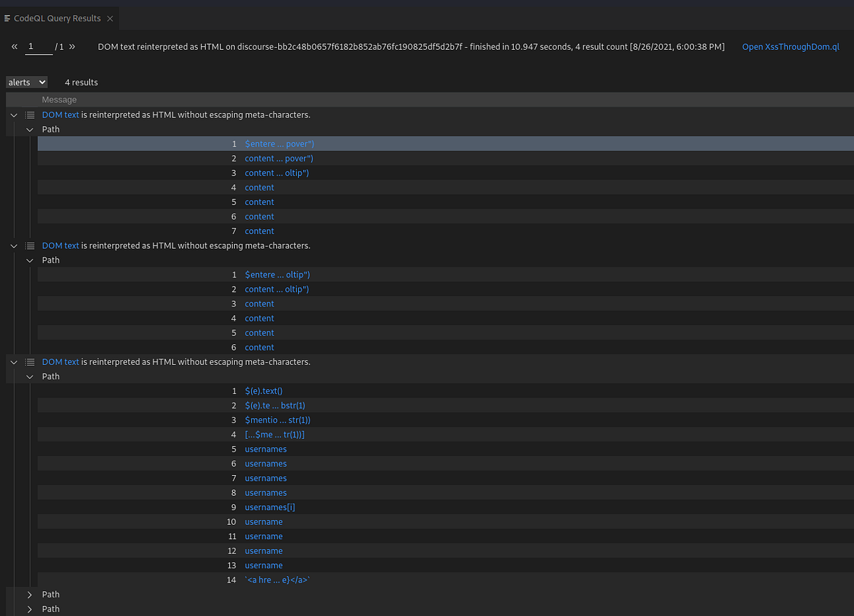
Task: Click the Message column header
Action: point(59,100)
